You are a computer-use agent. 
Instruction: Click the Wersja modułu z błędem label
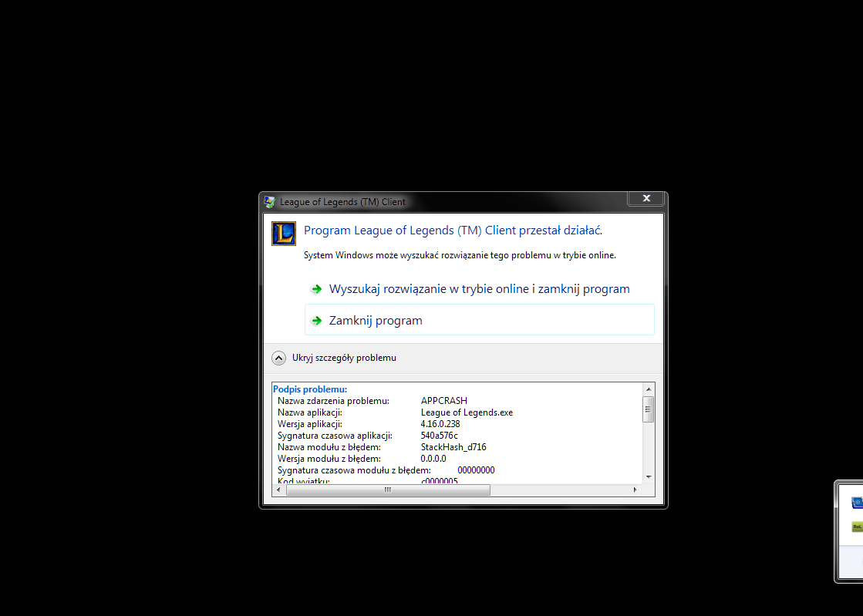pos(329,459)
